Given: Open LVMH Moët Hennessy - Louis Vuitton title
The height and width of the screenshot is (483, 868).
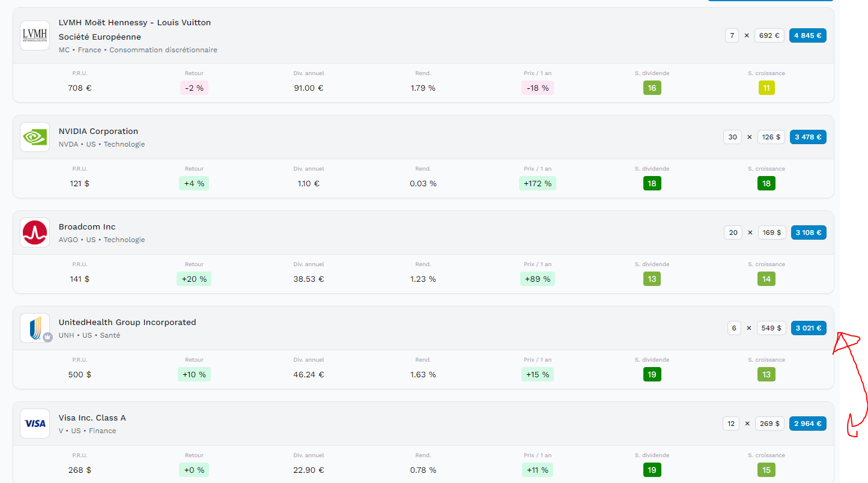Looking at the screenshot, I should (x=135, y=29).
